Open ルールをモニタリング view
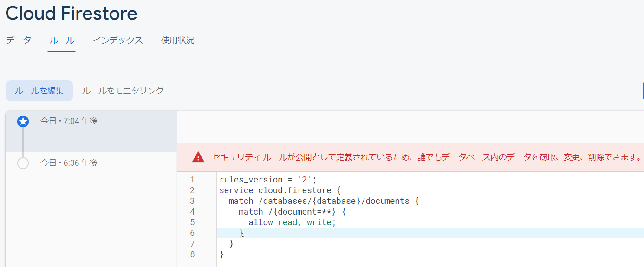This screenshot has width=644, height=267. pos(123,91)
